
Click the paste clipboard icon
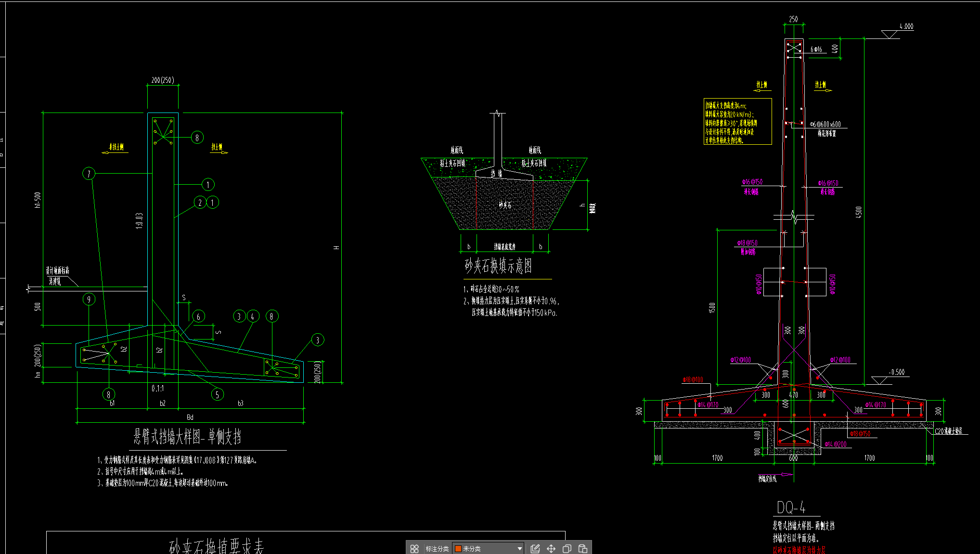coord(582,549)
